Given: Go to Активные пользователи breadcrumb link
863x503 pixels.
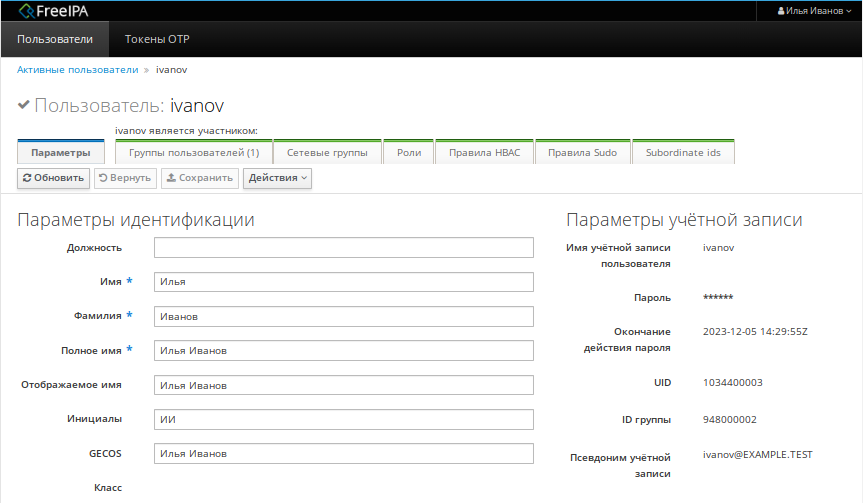Looking at the screenshot, I should click(77, 70).
